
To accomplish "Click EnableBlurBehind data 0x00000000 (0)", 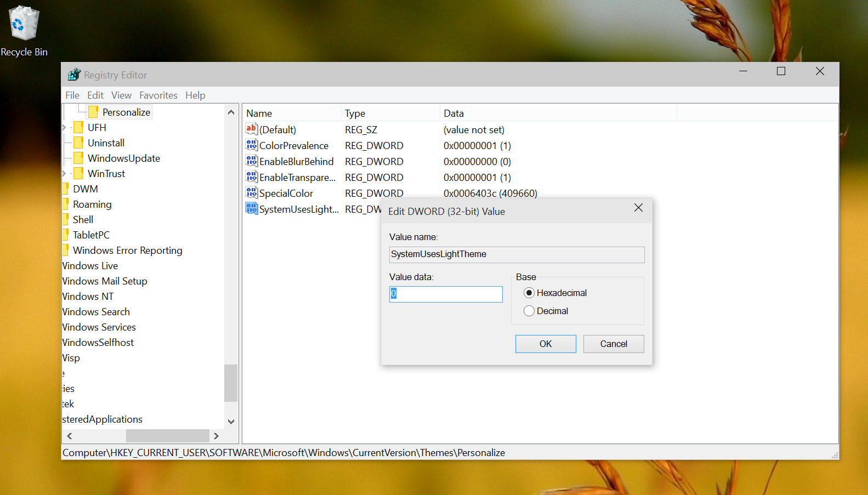I will point(477,161).
